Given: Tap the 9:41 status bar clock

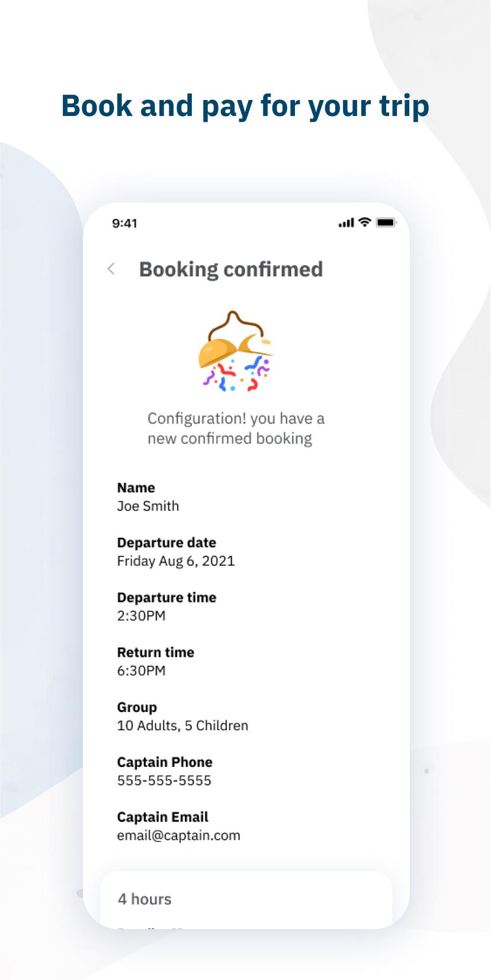Looking at the screenshot, I should click(x=124, y=223).
